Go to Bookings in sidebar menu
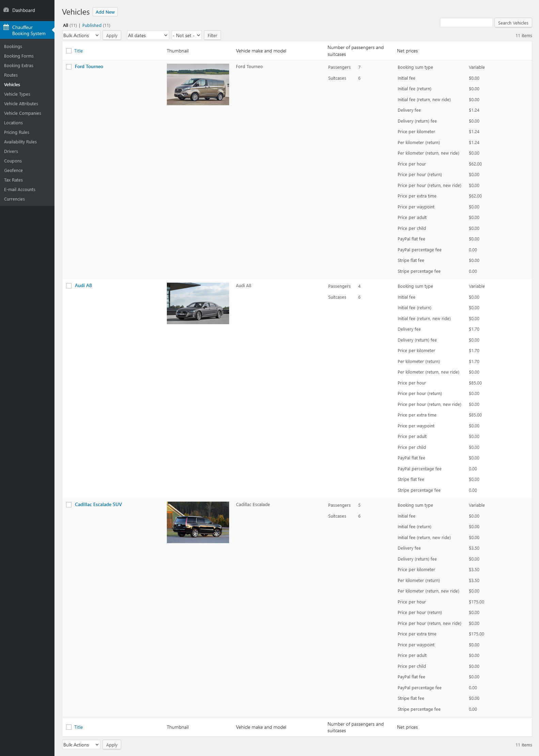 (x=13, y=46)
